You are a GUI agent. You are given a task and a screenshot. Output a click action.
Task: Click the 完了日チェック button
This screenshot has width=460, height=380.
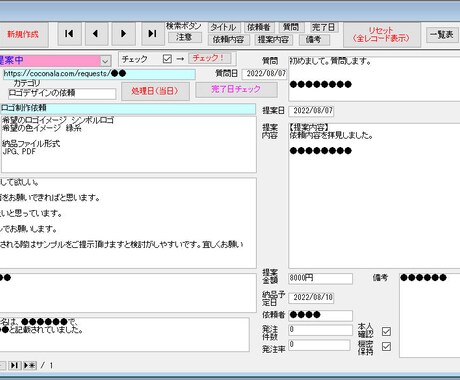tap(236, 89)
